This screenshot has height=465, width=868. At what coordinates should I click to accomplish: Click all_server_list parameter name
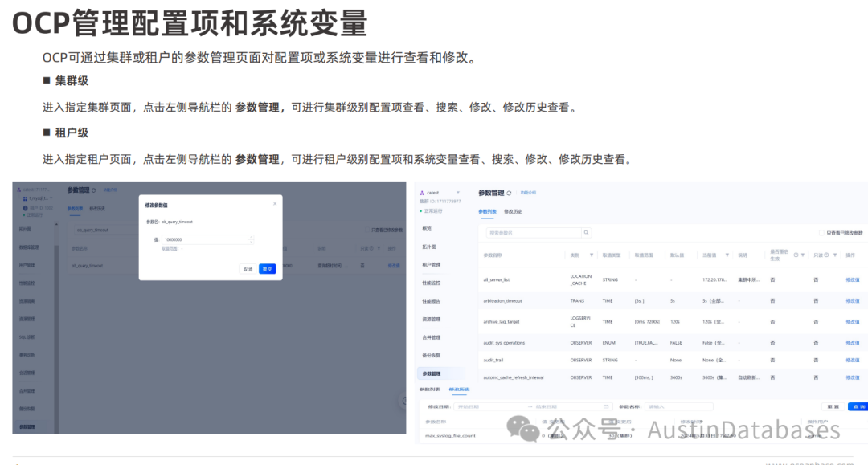[496, 279]
